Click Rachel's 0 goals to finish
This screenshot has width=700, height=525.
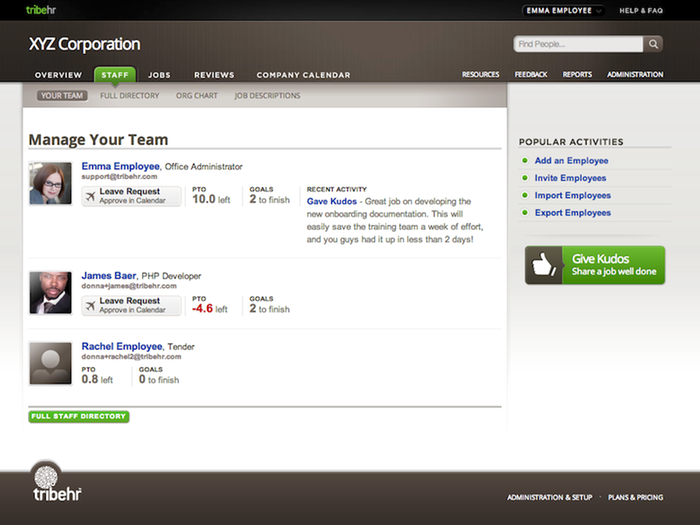pos(159,379)
